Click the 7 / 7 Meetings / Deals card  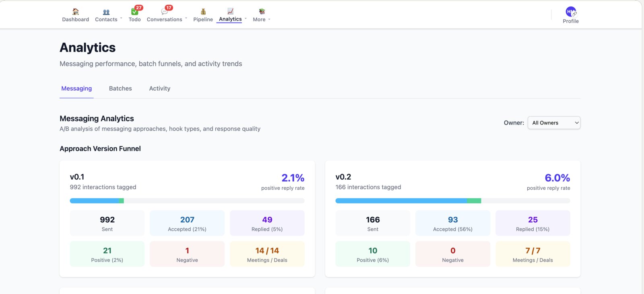533,254
